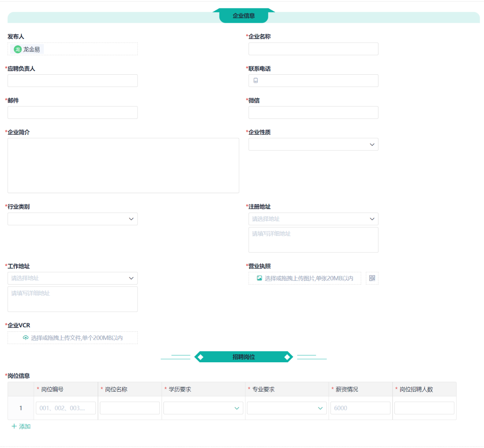Screen dimensions: 484x448
Task: Open the 企业性质 dropdown
Action: coord(313,144)
